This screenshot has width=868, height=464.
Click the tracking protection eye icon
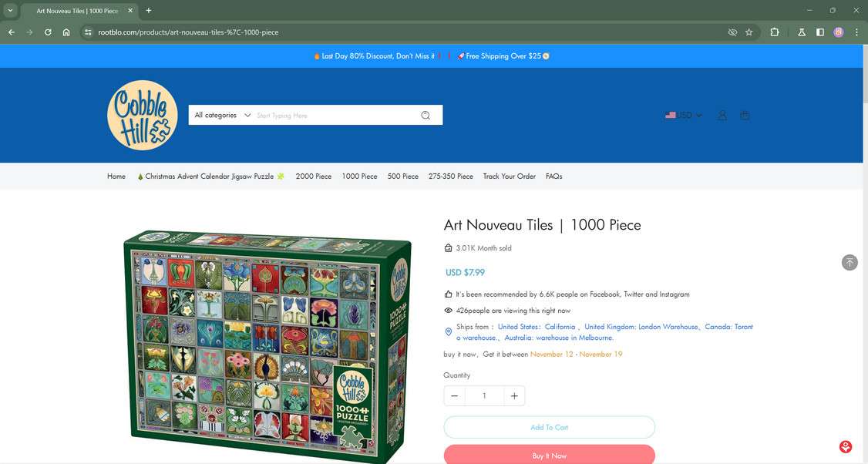pyautogui.click(x=732, y=32)
